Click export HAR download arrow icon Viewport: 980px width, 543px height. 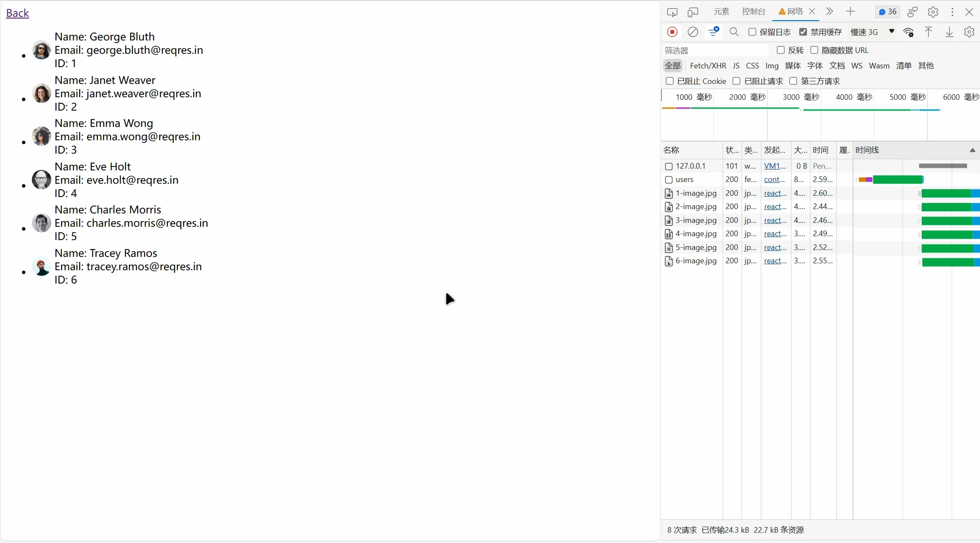click(x=949, y=32)
